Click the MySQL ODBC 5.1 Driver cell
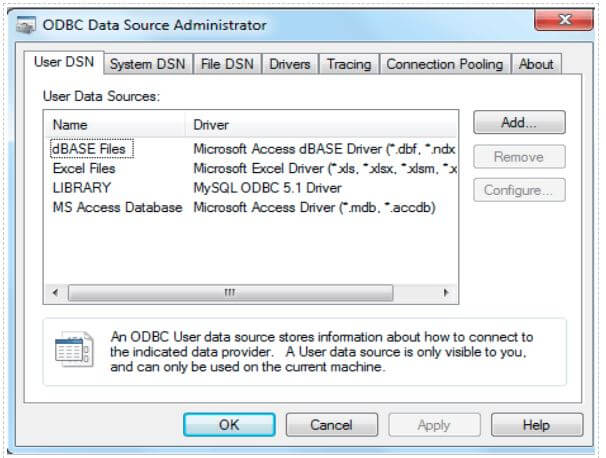 click(x=267, y=188)
